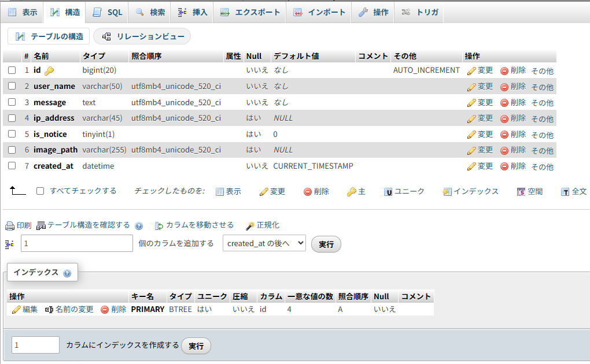Click the normalize wand icon
The width and height of the screenshot is (590, 364).
[x=250, y=225]
